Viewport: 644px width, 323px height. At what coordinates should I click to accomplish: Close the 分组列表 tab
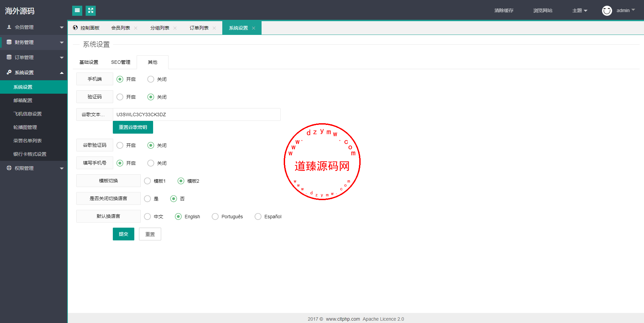[x=175, y=28]
